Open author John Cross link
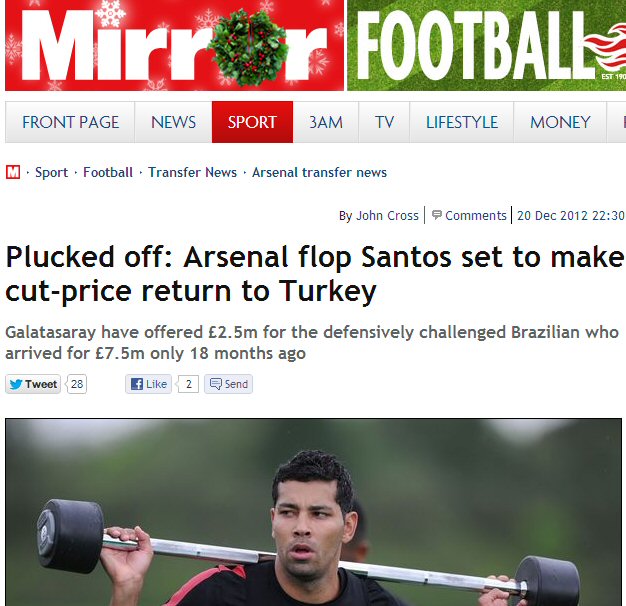 387,216
